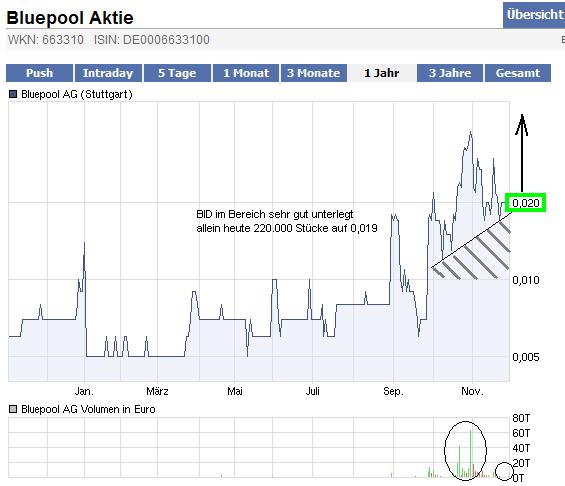Click the 0,010 price axis label
Image resolution: width=565 pixels, height=486 pixels.
pos(526,280)
